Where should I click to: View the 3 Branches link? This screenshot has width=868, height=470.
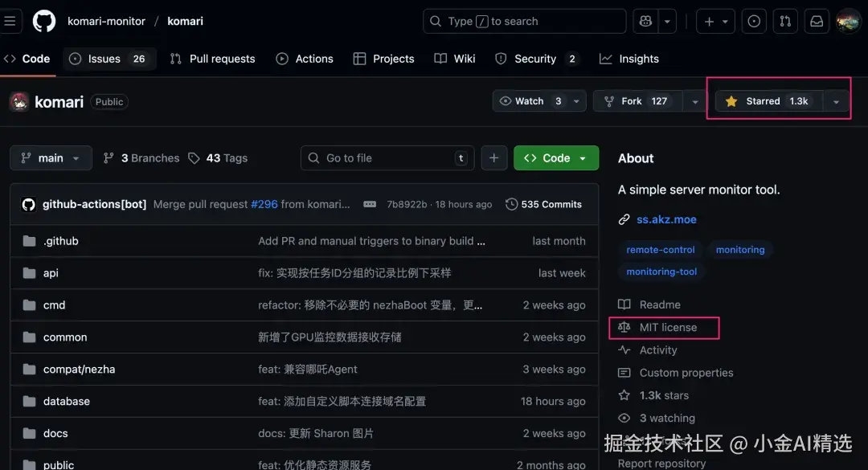point(141,158)
